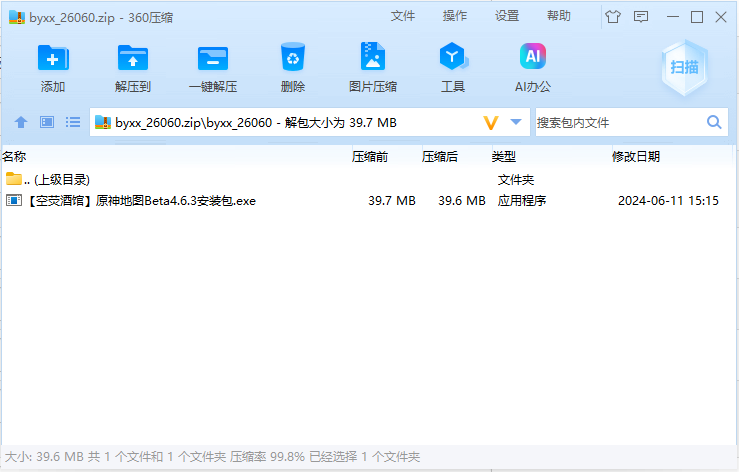This screenshot has width=739, height=472.
Task: Click the search magnifier icon
Action: (714, 123)
